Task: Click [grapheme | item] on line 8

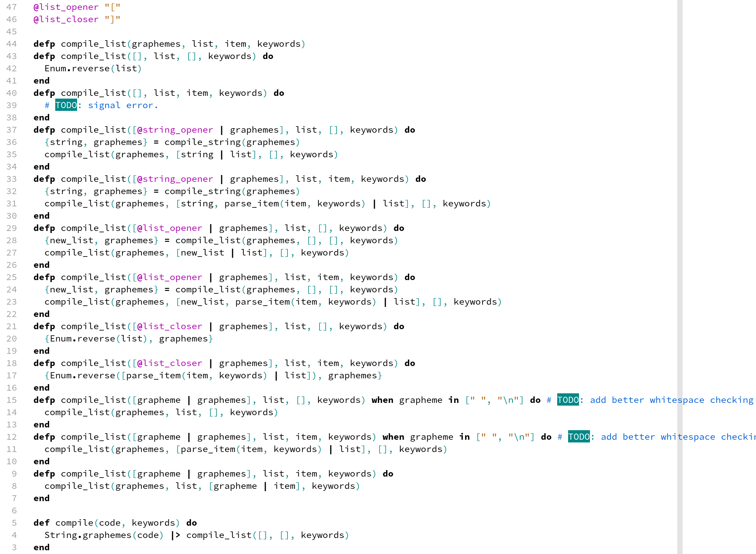Action: (254, 486)
